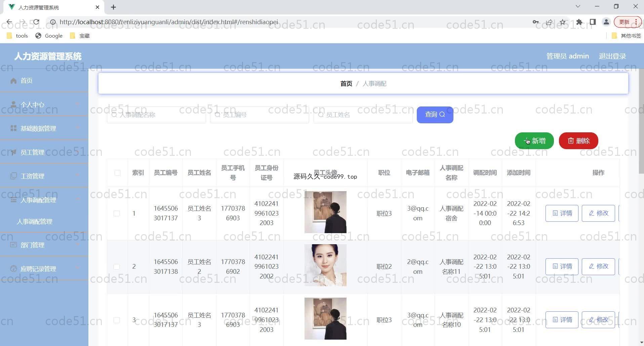
Task: Click 职位2 cell in row 2
Action: (384, 267)
